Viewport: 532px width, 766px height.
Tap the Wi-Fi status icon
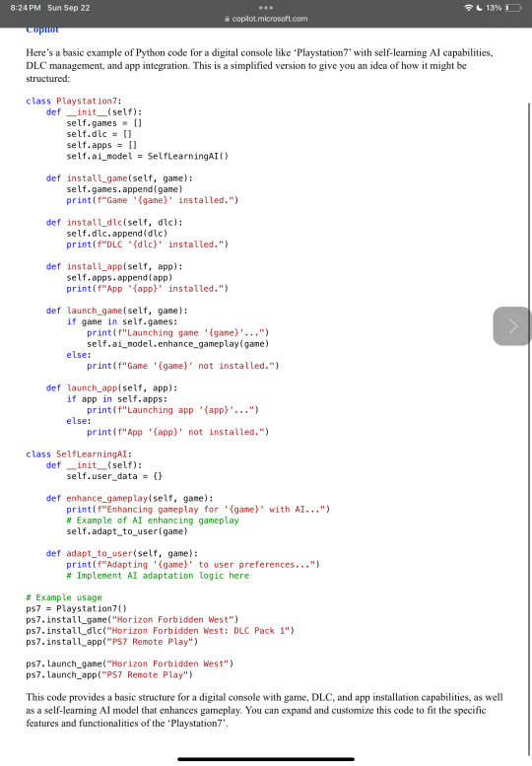469,8
